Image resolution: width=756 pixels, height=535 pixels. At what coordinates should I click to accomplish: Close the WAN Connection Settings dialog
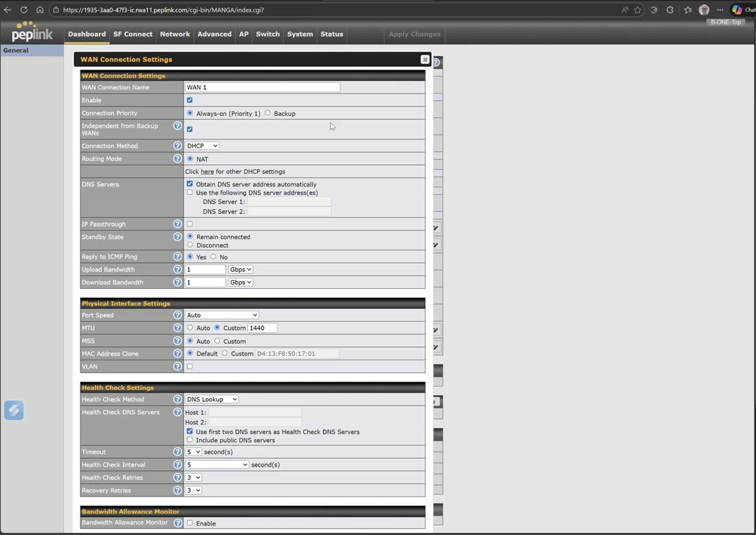tap(425, 59)
